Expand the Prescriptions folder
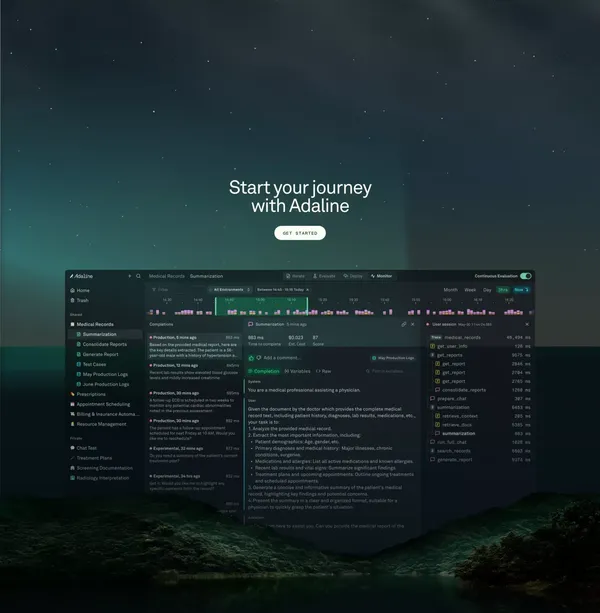 click(x=88, y=394)
